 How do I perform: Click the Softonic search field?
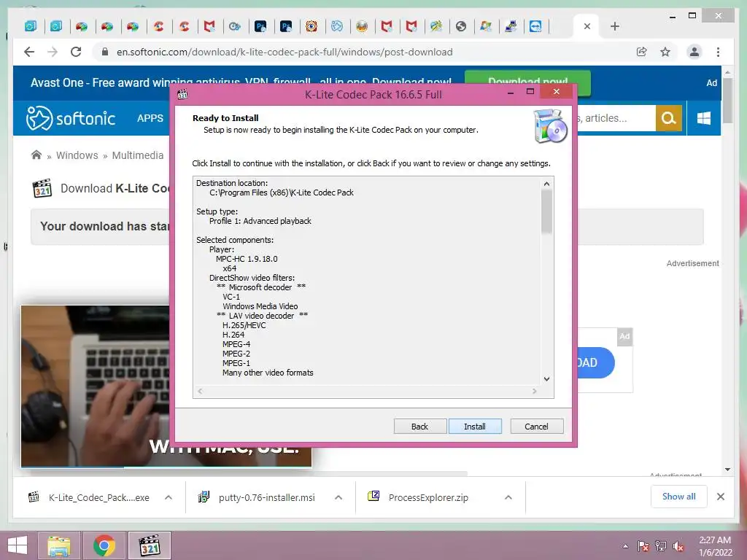[x=616, y=118]
